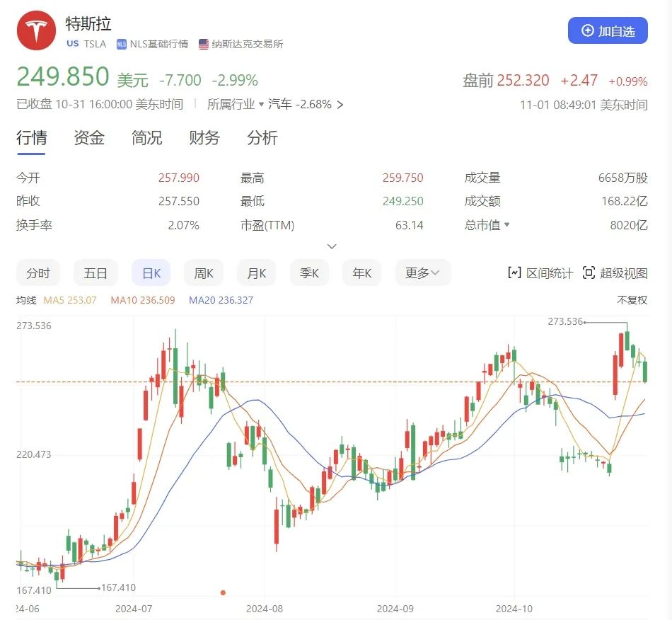Switch chart to 五日 view
The image size is (672, 620).
point(95,273)
